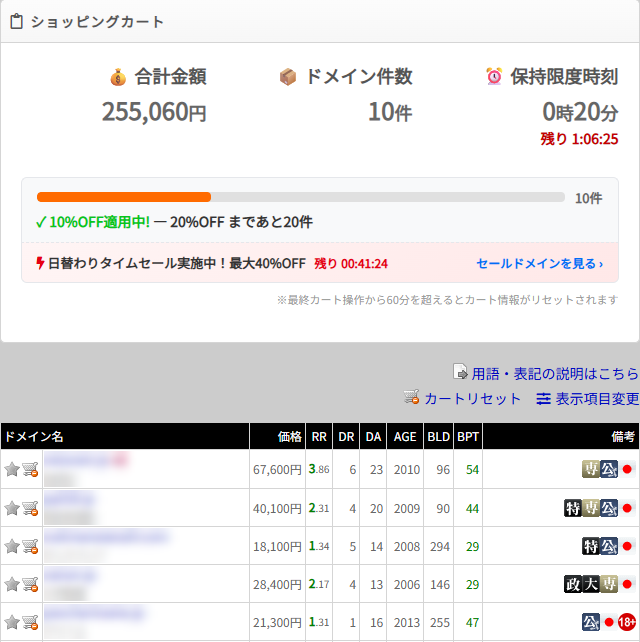Sort by DA column header
This screenshot has height=642, width=640.
click(x=373, y=436)
